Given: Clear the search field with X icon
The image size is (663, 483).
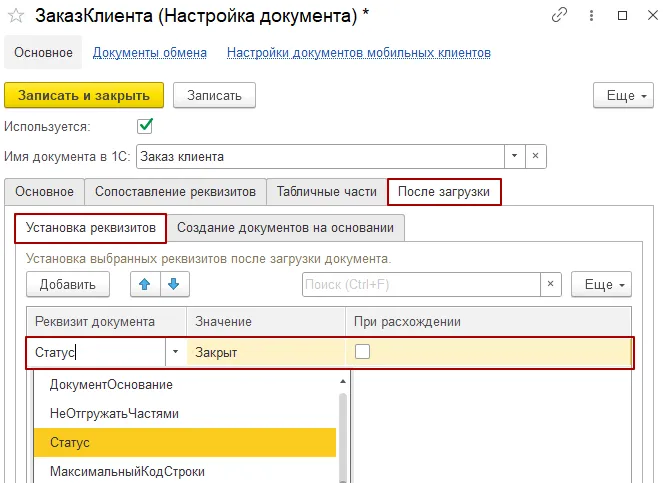Looking at the screenshot, I should click(x=550, y=285).
